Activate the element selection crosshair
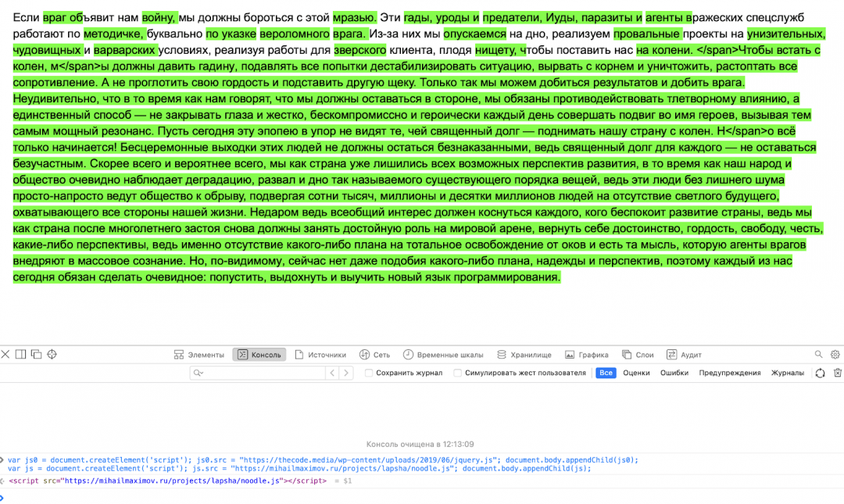Image resolution: width=844 pixels, height=504 pixels. 52,355
